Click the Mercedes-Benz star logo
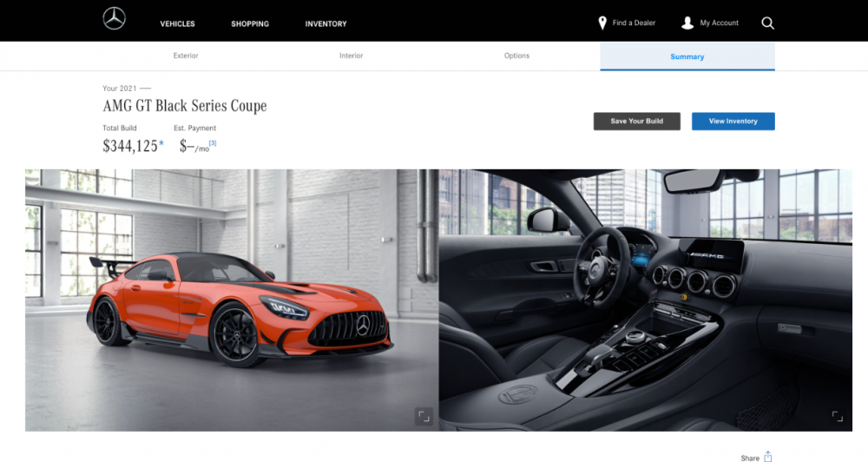Image resolution: width=868 pixels, height=462 pixels. (114, 19)
